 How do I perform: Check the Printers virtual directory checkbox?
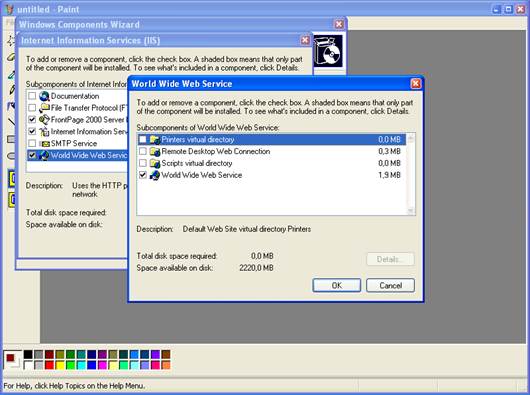(x=143, y=140)
